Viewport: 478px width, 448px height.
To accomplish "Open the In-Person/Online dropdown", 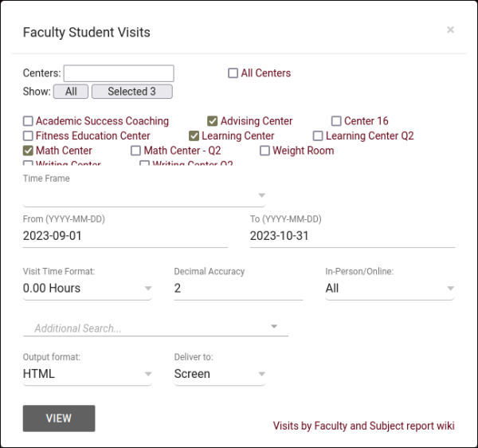I will tap(390, 289).
